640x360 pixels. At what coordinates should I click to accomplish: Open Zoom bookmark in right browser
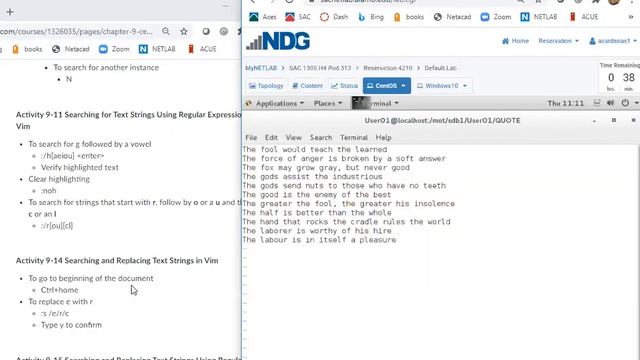point(496,17)
